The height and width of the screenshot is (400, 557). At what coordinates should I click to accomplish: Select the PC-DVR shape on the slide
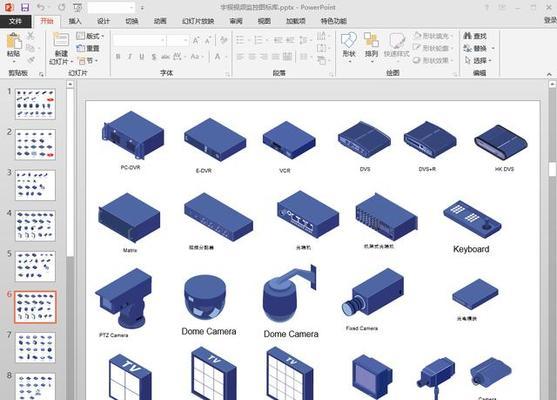(133, 135)
